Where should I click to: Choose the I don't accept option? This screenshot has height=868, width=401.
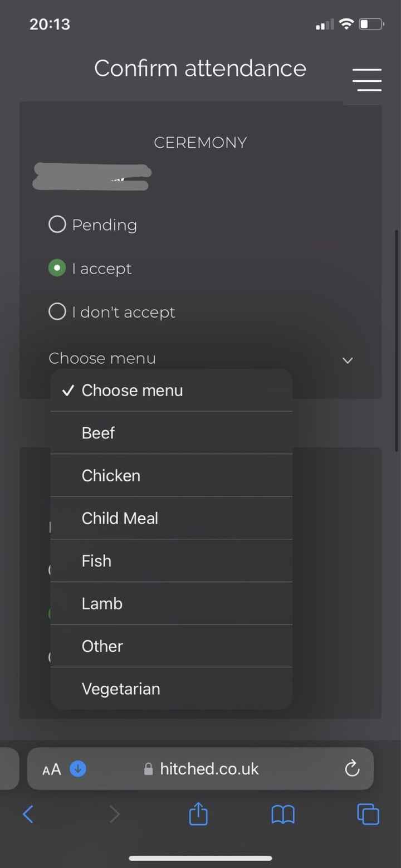57,311
